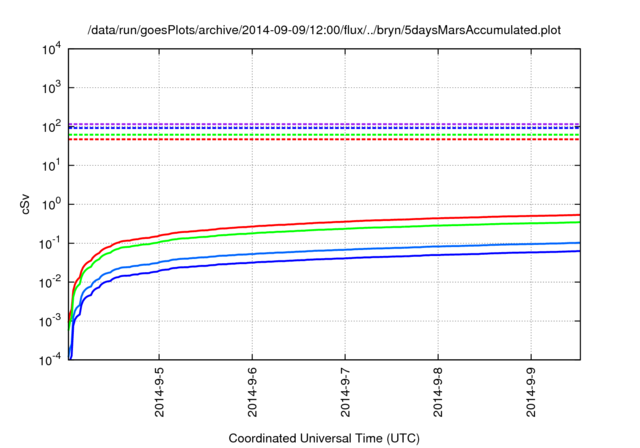
Task: Click the solid green accumulated dose curve
Action: coord(345,228)
